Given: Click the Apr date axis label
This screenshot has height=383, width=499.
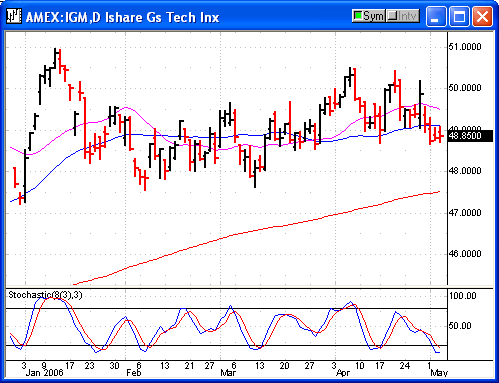Looking at the screenshot, I should click(x=343, y=373).
